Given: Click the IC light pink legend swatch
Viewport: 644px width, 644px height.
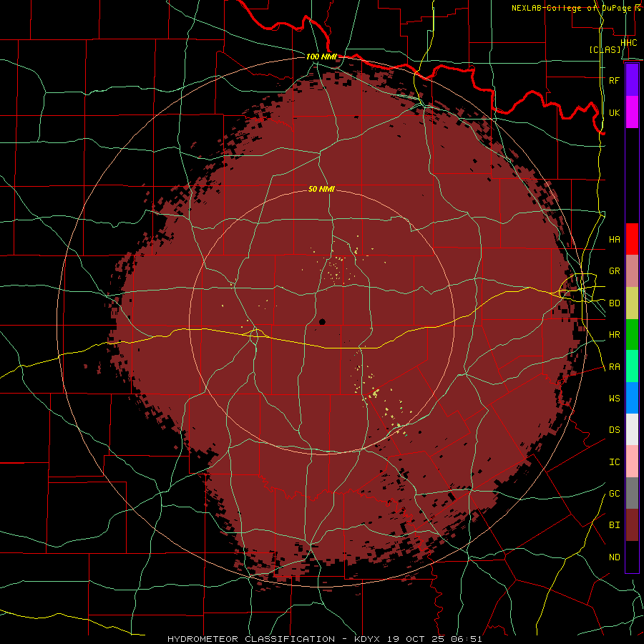Looking at the screenshot, I should point(632,462).
